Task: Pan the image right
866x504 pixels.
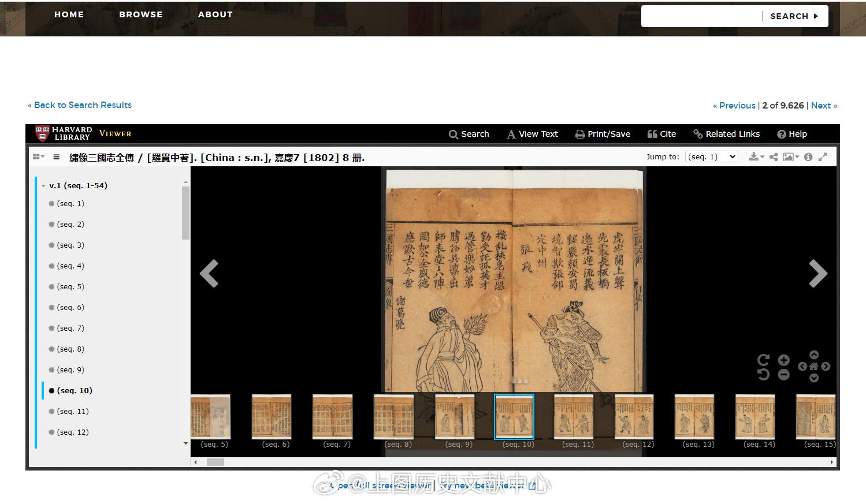Action: click(826, 366)
